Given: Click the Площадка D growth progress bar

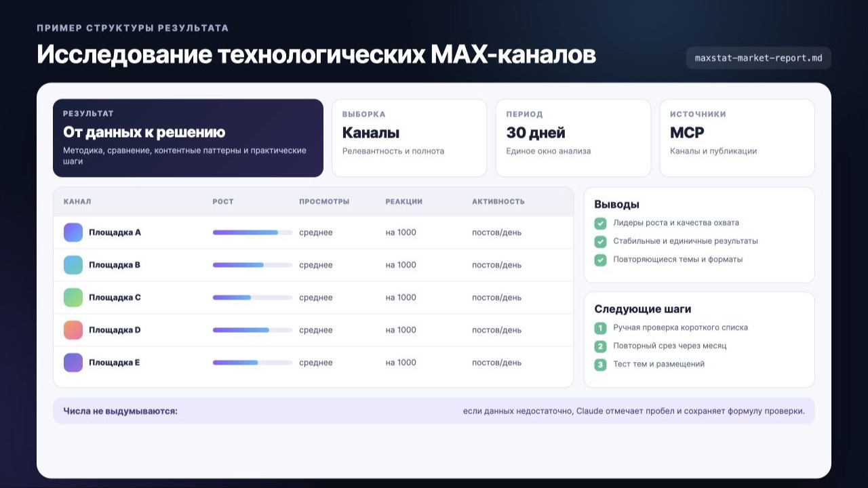Looking at the screenshot, I should (x=252, y=330).
